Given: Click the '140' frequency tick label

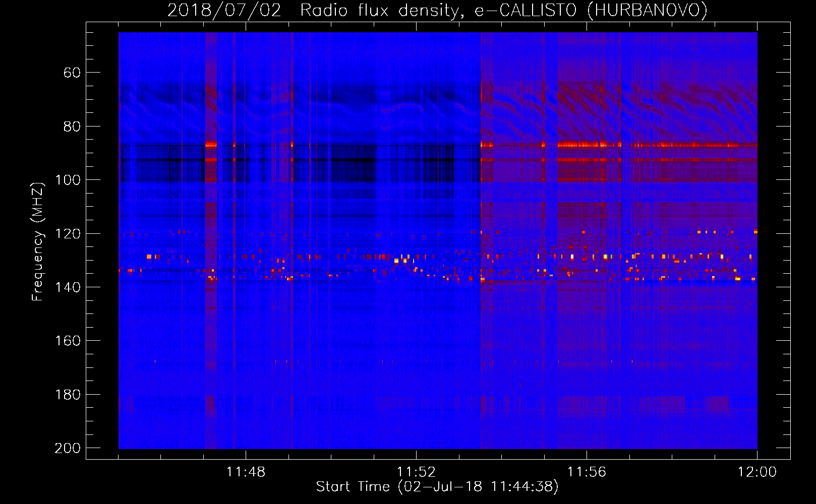Looking at the screenshot, I should click(x=68, y=287).
